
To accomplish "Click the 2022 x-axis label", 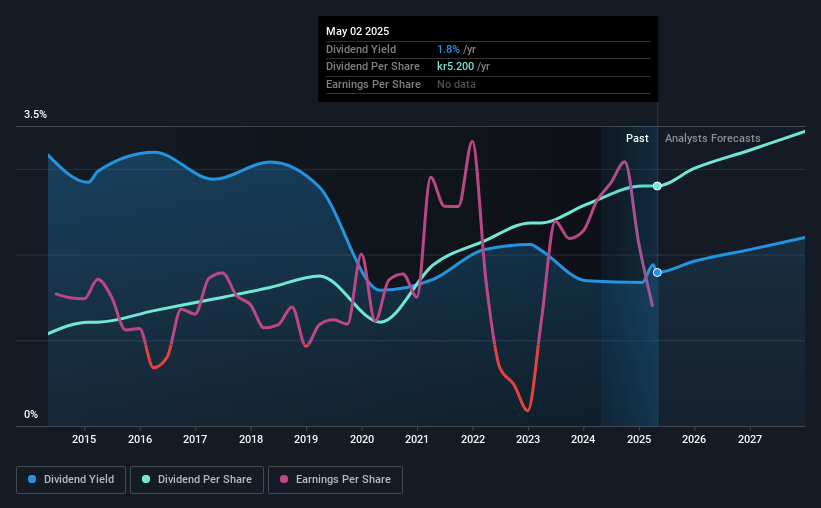I will (x=473, y=439).
